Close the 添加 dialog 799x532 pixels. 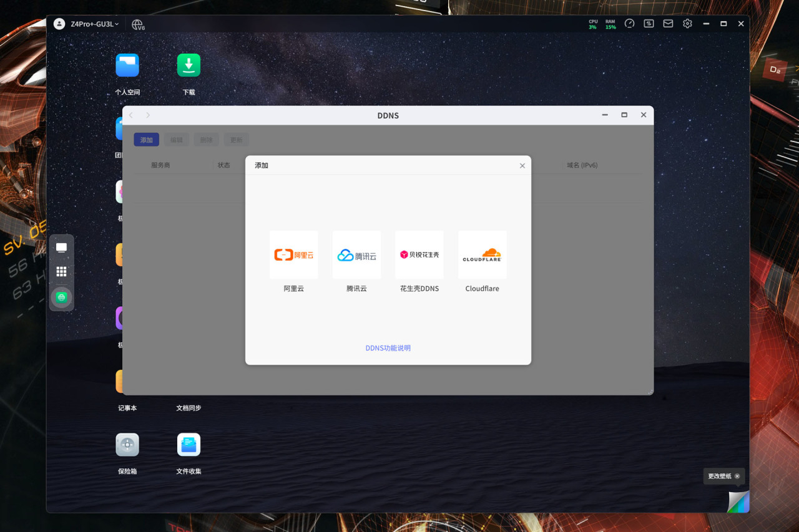(x=522, y=165)
